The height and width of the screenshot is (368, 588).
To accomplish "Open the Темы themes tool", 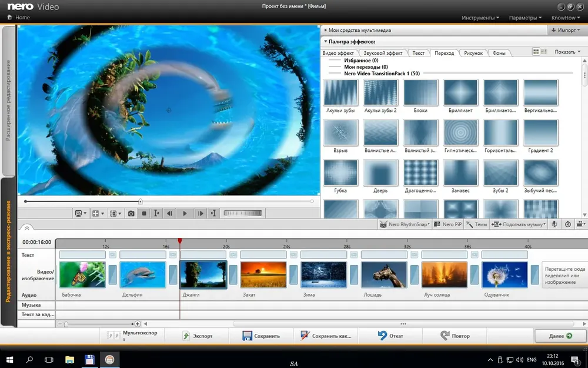I will pos(476,224).
